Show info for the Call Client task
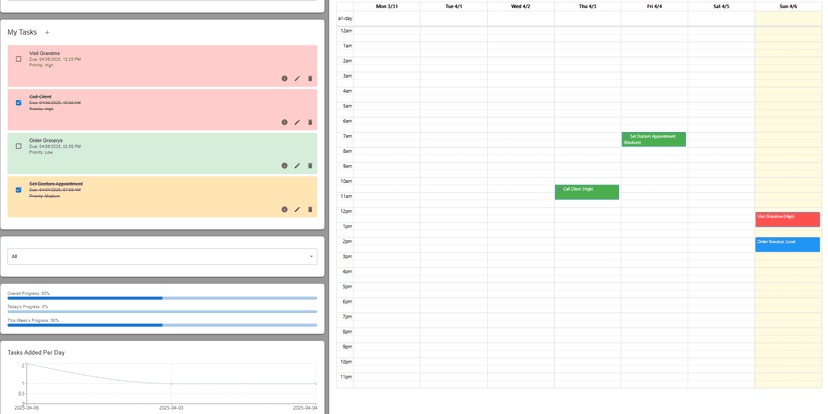The image size is (828, 414). (x=284, y=122)
